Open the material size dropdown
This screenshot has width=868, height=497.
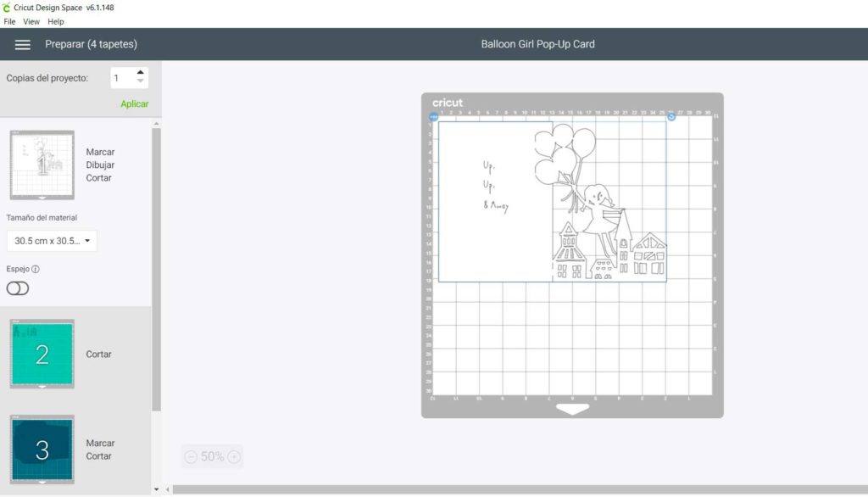[52, 241]
